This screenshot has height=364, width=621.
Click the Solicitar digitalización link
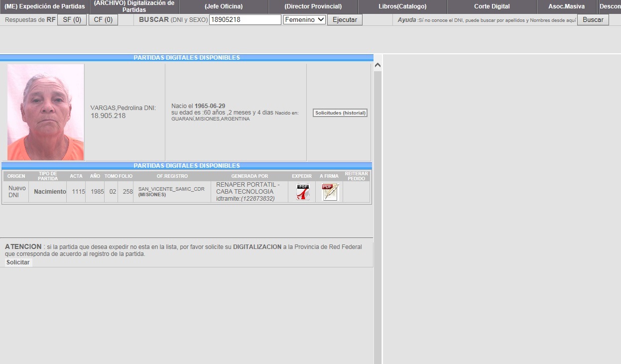pos(18,262)
